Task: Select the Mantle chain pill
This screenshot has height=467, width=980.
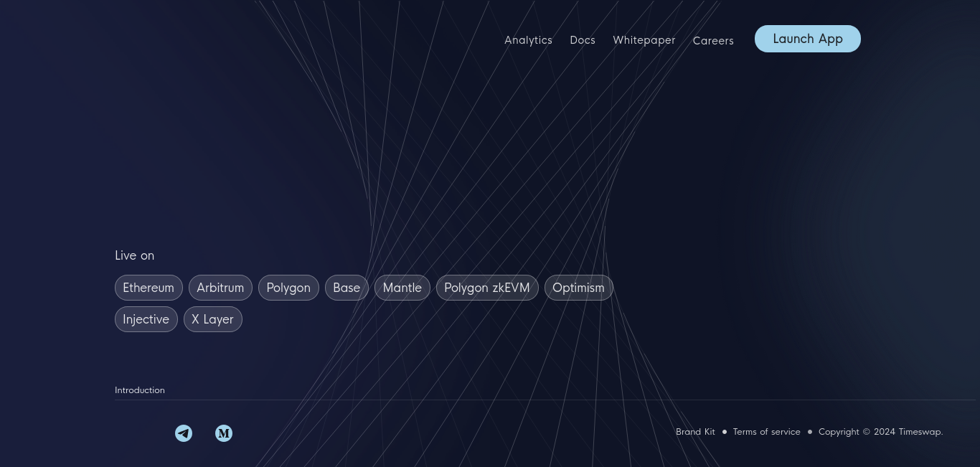Action: coord(402,288)
